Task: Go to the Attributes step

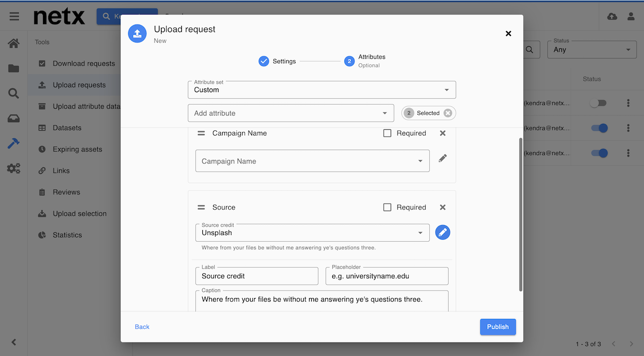Action: point(365,61)
